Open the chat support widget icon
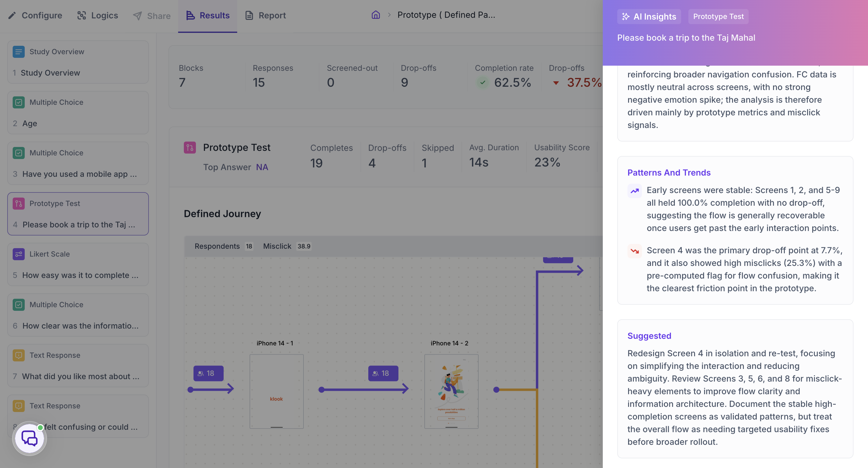Screen dimensions: 868x468 pyautogui.click(x=29, y=438)
